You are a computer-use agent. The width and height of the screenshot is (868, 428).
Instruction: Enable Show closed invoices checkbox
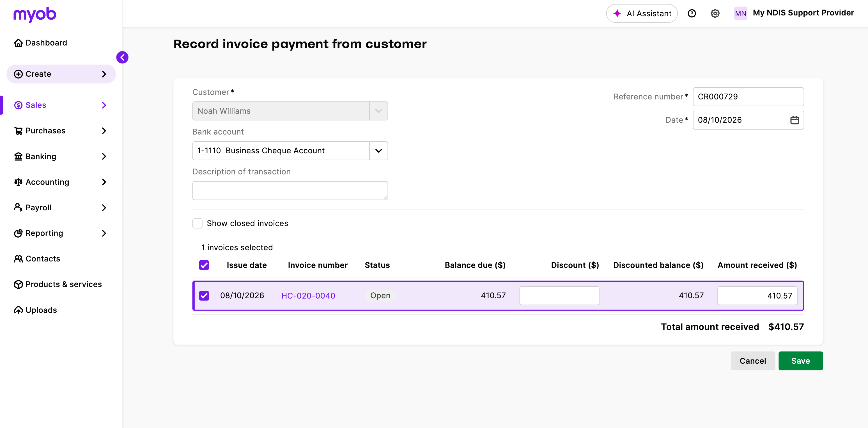[197, 223]
